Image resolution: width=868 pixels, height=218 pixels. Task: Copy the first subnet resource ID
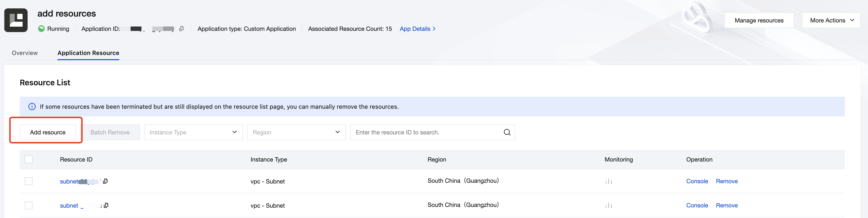point(105,181)
